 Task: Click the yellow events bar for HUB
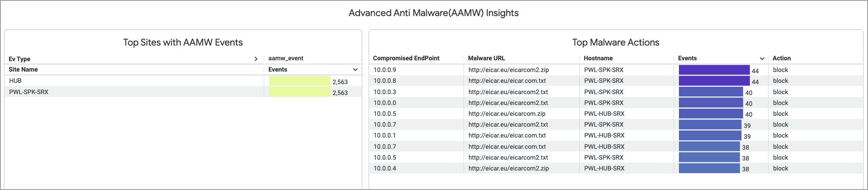(x=299, y=81)
